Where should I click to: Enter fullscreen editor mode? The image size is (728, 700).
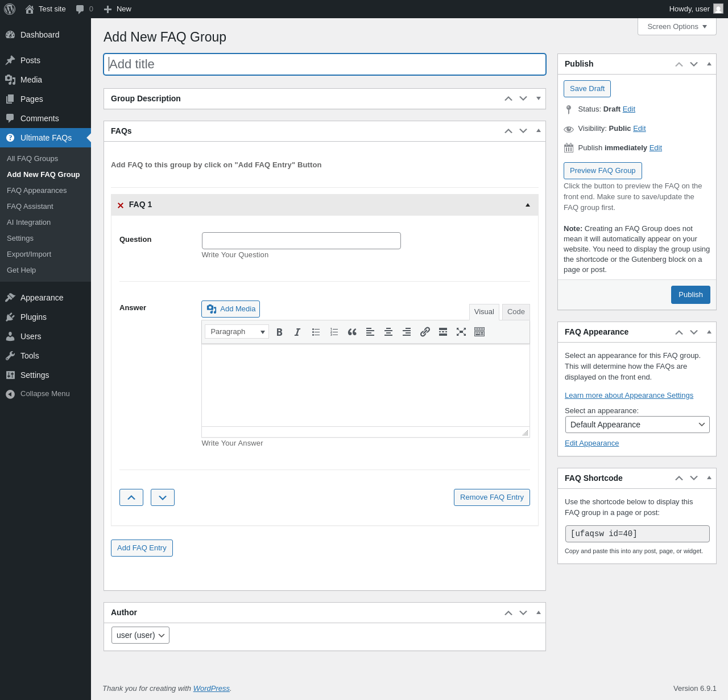point(461,332)
